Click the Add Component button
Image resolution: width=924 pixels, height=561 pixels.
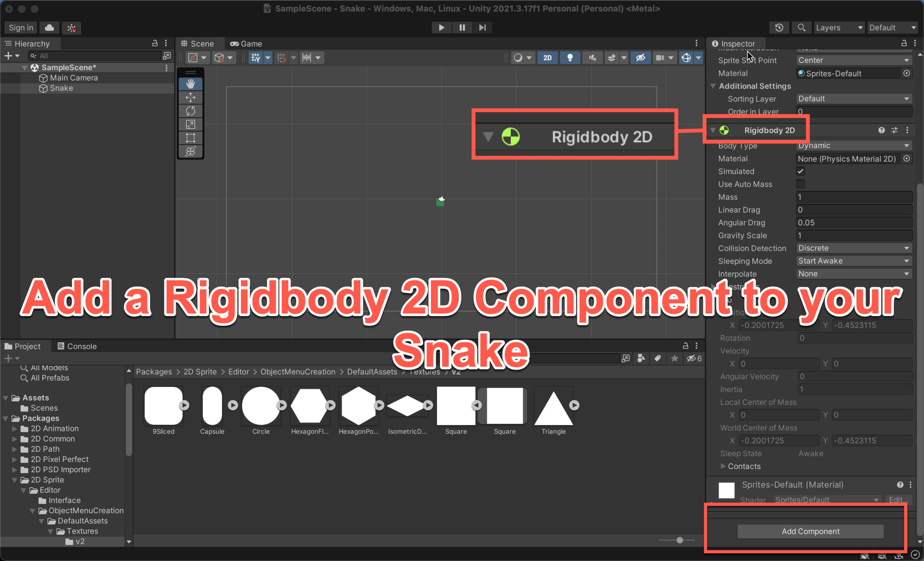pyautogui.click(x=810, y=531)
